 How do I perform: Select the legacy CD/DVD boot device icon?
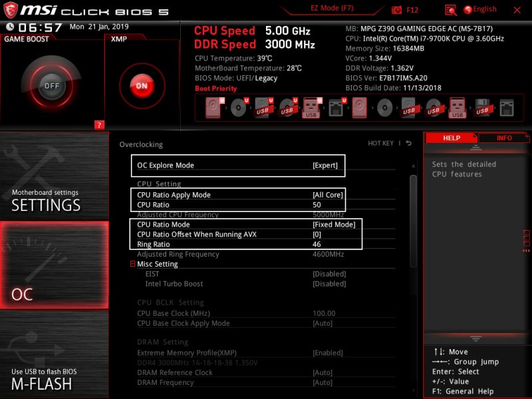click(384, 108)
